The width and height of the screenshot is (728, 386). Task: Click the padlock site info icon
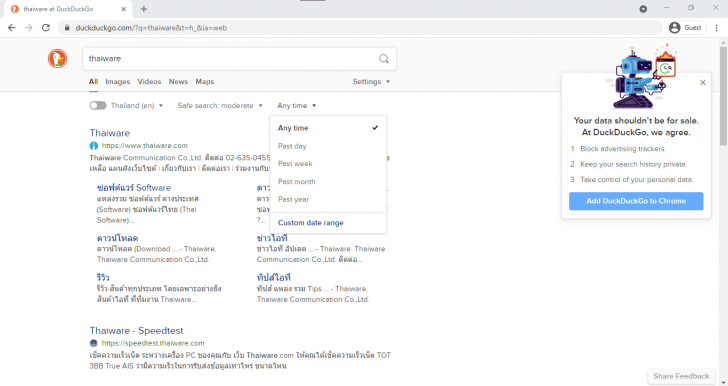click(x=67, y=28)
